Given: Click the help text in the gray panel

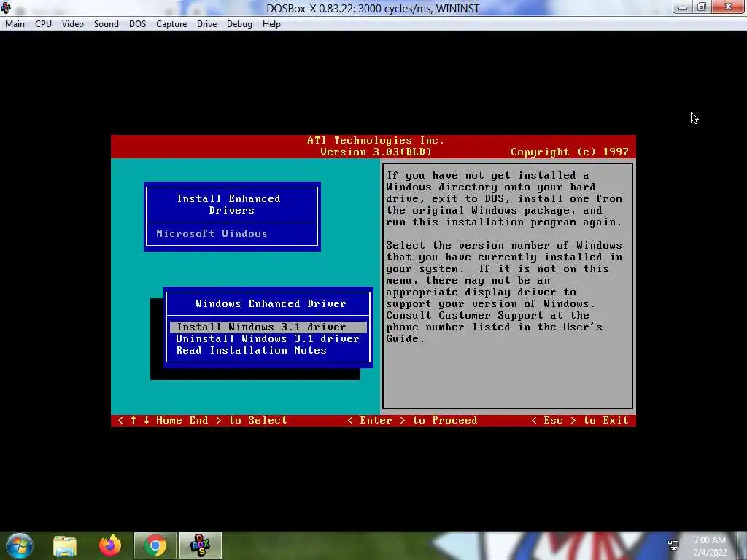Looking at the screenshot, I should point(505,257).
